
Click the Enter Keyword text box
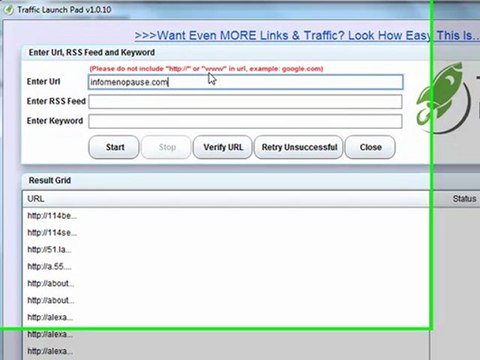[x=245, y=121]
